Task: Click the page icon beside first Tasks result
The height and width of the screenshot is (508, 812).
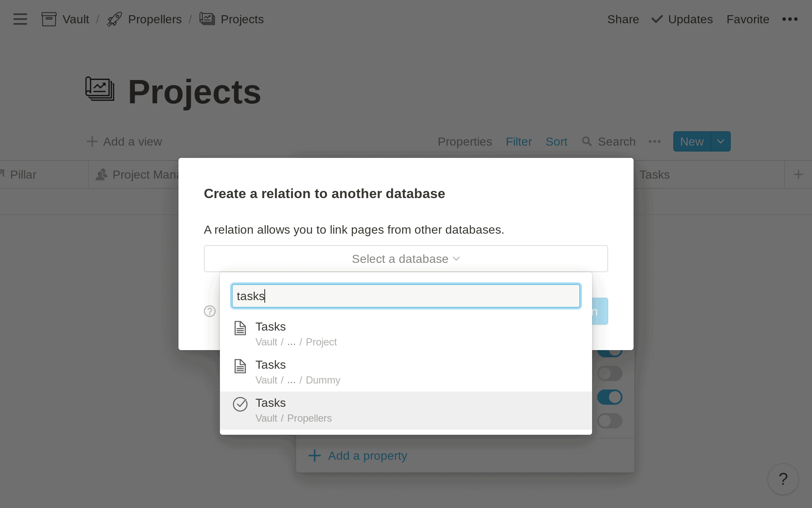Action: (240, 328)
